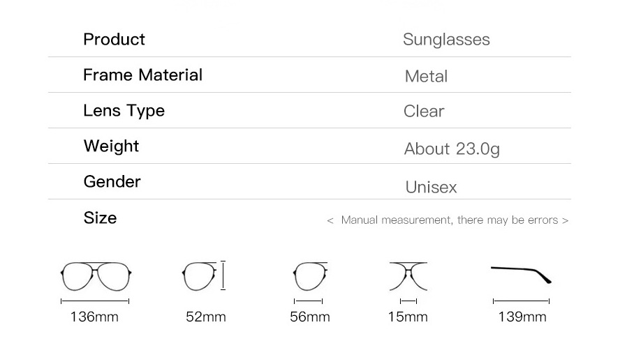Click the 136mm frame width label

pyautogui.click(x=94, y=317)
